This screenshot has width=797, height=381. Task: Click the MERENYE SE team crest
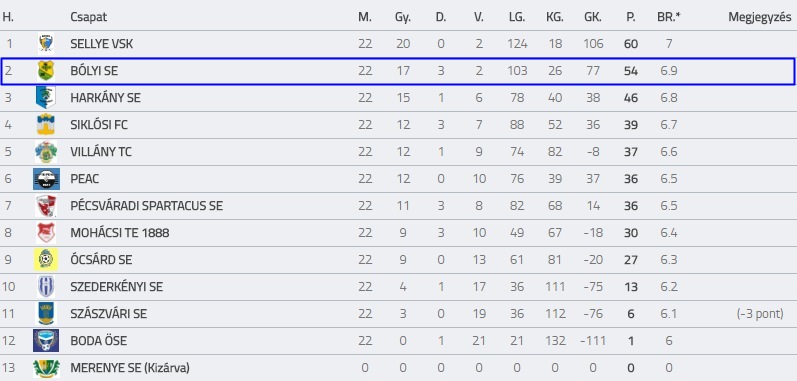click(46, 368)
